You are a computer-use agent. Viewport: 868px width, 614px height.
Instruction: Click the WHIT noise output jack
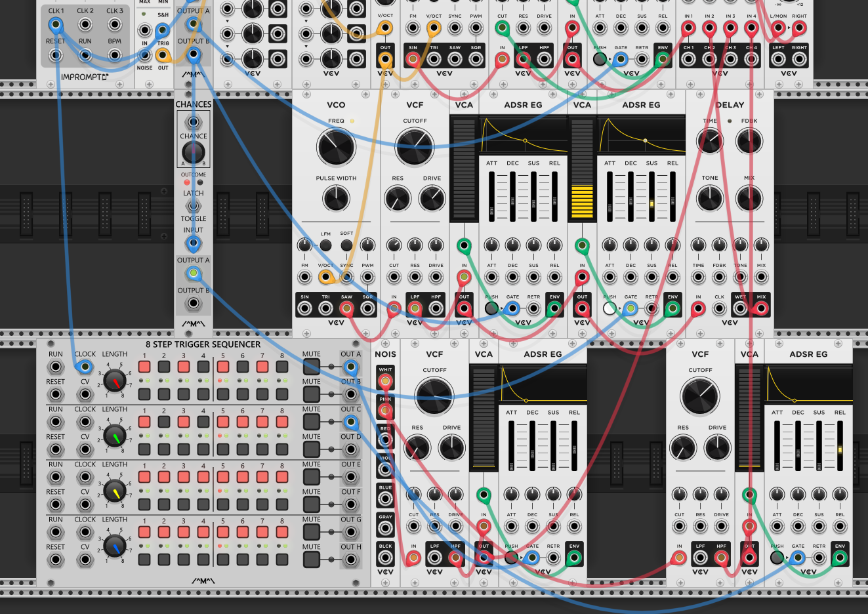pos(385,381)
